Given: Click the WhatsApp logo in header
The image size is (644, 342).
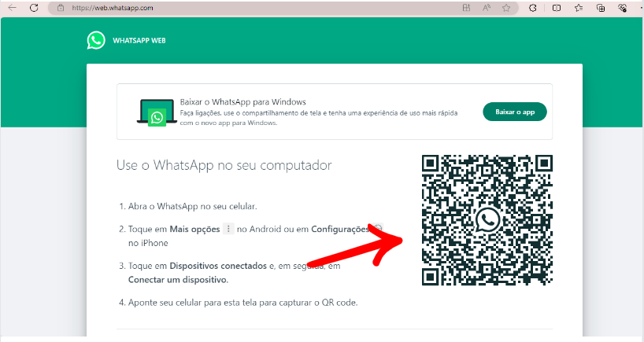Looking at the screenshot, I should point(96,40).
